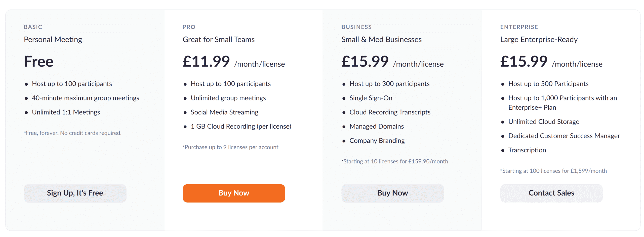Select the BASIC plan label
The image size is (644, 237).
click(x=33, y=27)
